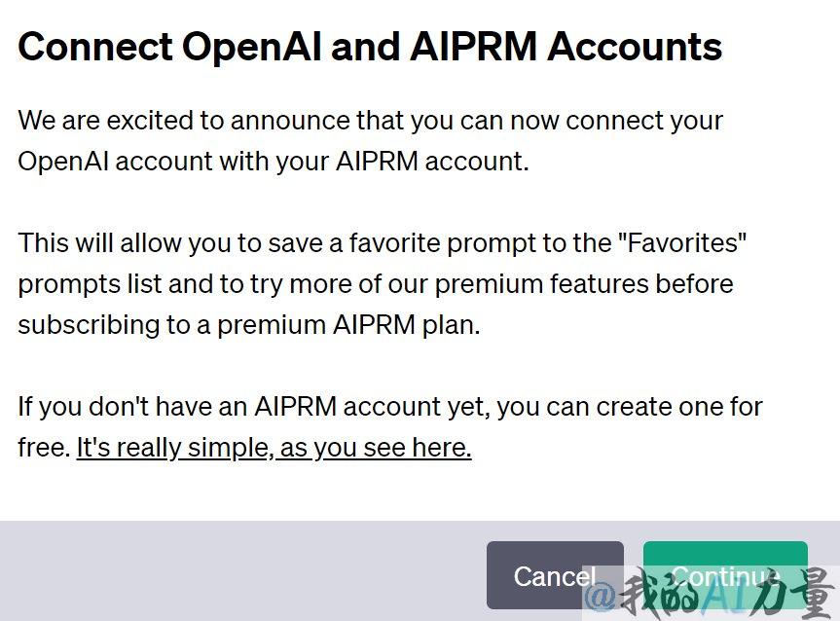This screenshot has height=621, width=840.
Task: Click the "premium features before" text
Action: pos(583,284)
